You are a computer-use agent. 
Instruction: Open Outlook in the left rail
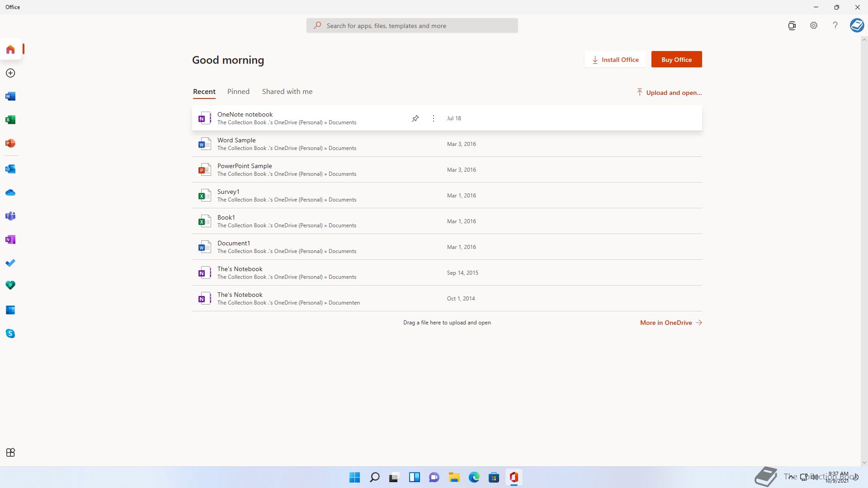click(10, 169)
